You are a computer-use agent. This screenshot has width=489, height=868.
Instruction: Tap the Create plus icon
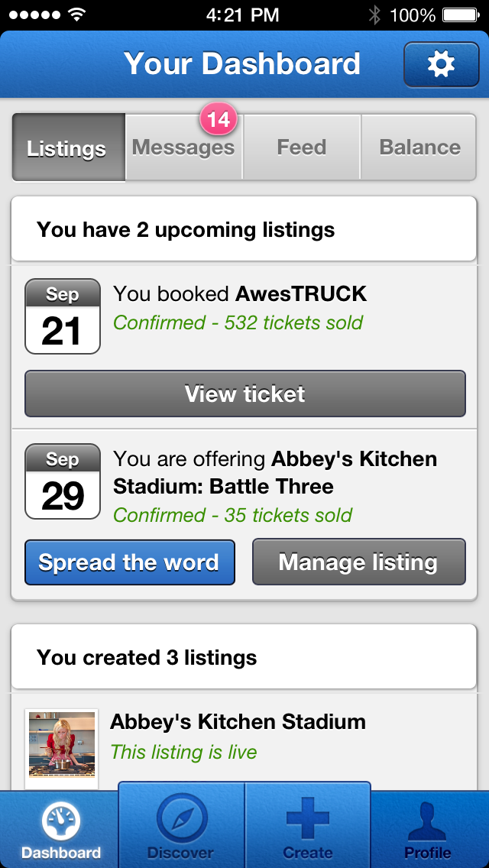tap(307, 818)
